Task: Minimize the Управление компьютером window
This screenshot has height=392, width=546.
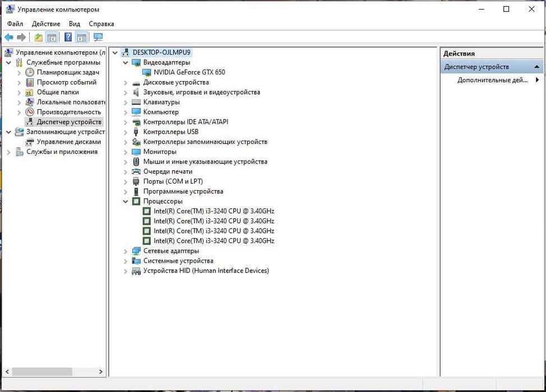Action: (482, 10)
